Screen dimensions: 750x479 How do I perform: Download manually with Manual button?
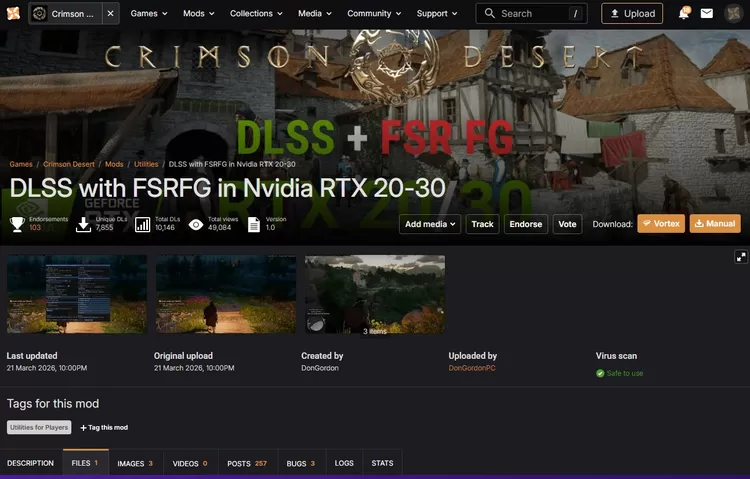click(715, 223)
